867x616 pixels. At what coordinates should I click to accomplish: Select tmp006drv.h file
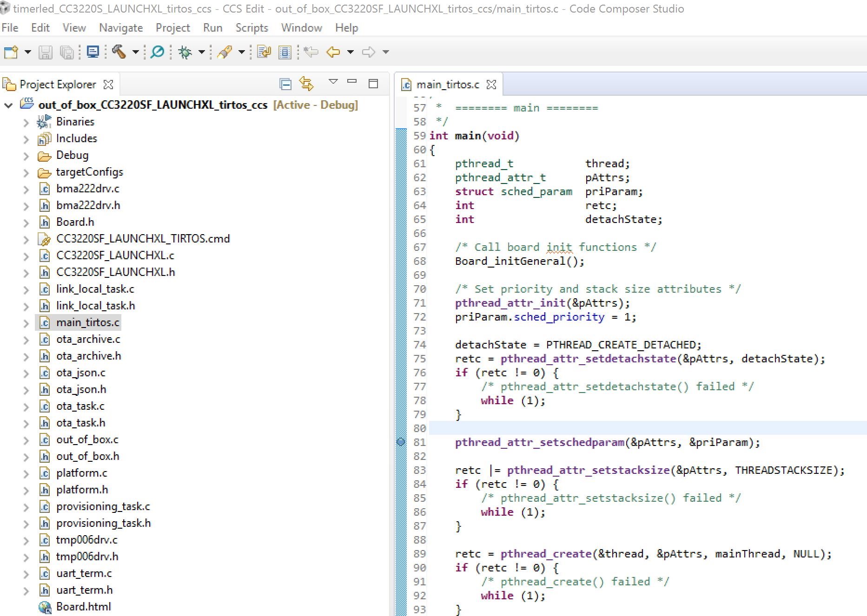[x=87, y=557]
